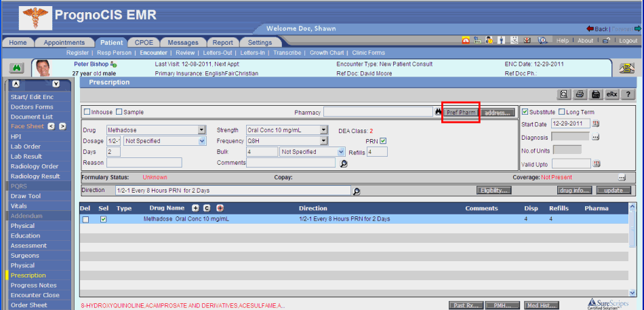Click the Pref Pharm button
644x310 pixels.
pyautogui.click(x=461, y=112)
